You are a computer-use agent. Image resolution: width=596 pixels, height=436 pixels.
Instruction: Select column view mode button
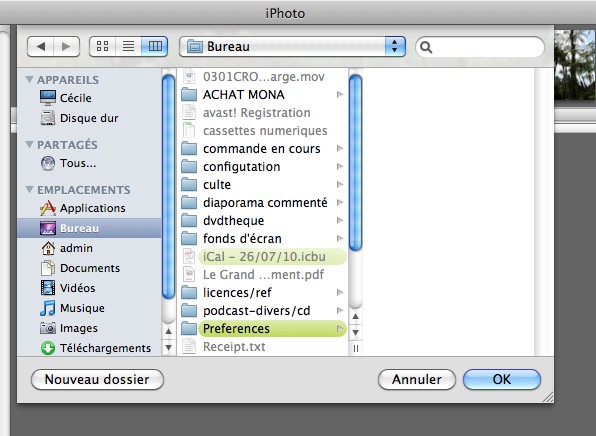pyautogui.click(x=155, y=46)
